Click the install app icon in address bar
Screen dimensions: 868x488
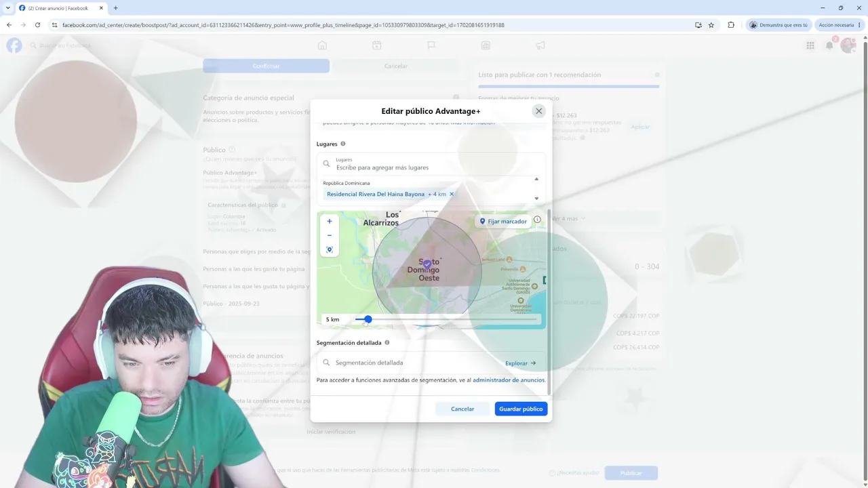point(698,25)
